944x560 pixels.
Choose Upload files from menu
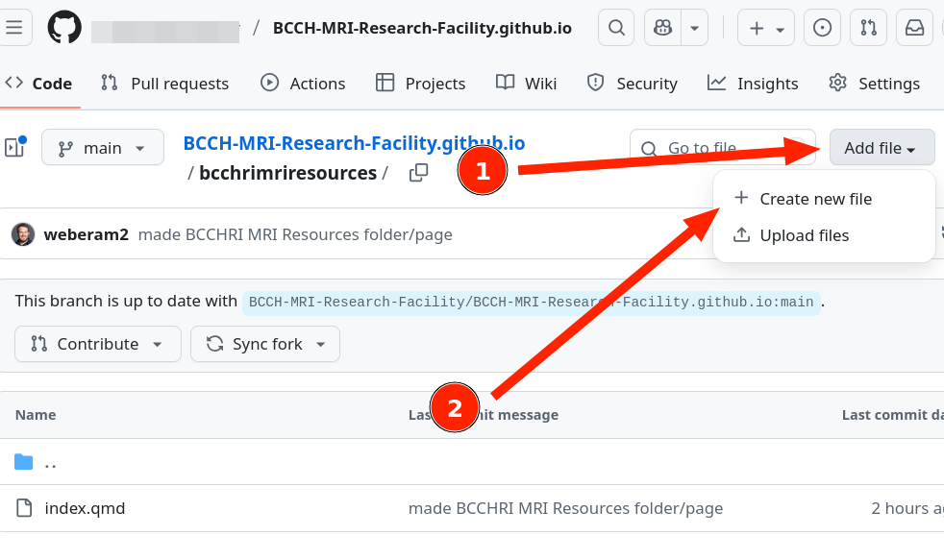pyautogui.click(x=804, y=235)
